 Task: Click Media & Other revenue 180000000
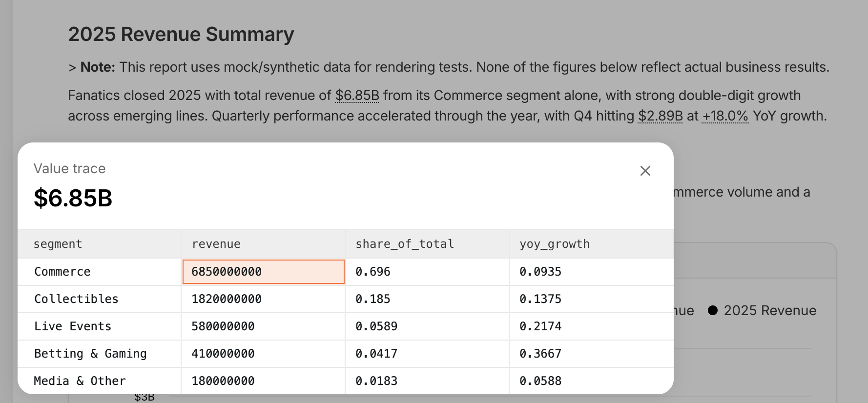[x=263, y=381]
